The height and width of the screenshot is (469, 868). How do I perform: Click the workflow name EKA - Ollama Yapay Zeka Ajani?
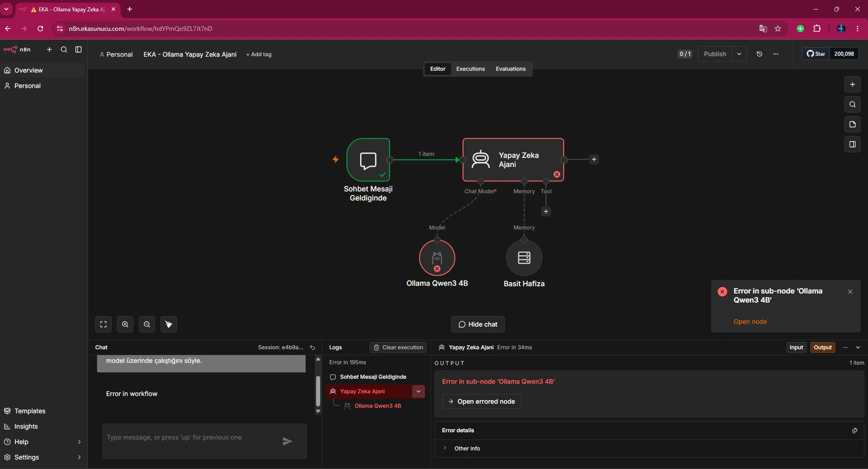point(190,54)
